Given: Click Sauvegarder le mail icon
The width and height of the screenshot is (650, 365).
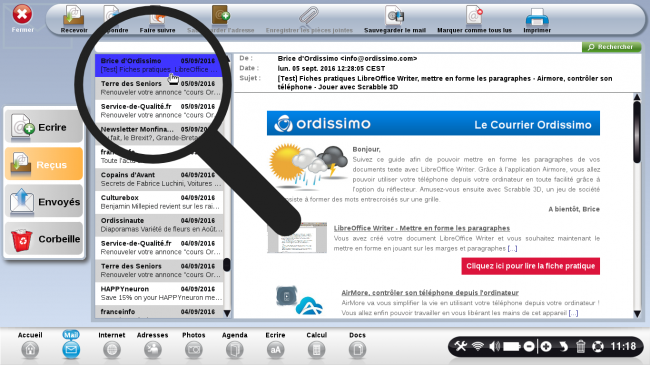Looking at the screenshot, I should pyautogui.click(x=394, y=16).
